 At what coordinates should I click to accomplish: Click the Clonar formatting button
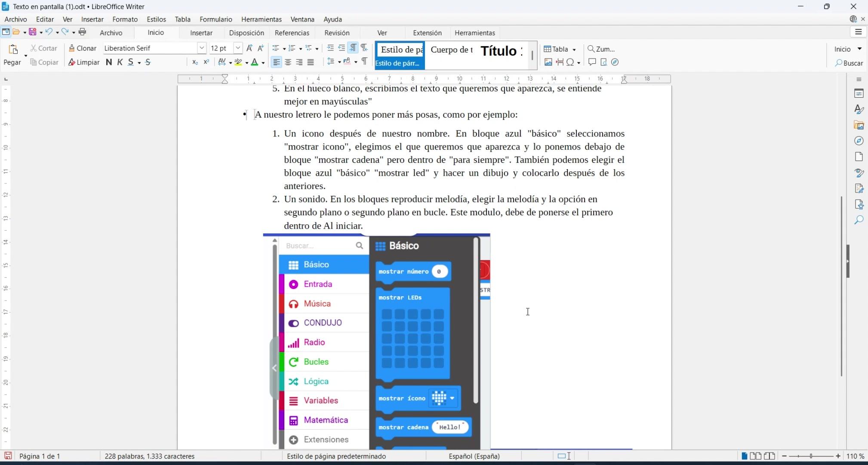(x=83, y=48)
